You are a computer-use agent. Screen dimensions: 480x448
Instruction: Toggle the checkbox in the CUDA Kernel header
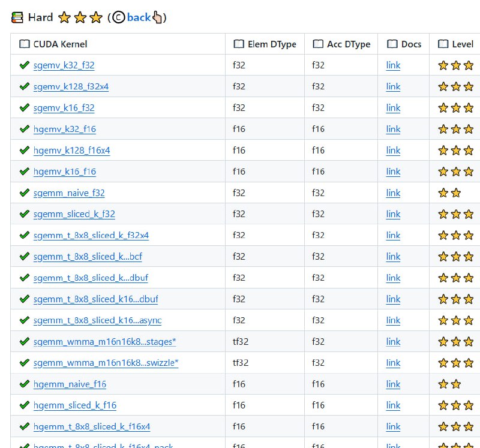pos(25,44)
